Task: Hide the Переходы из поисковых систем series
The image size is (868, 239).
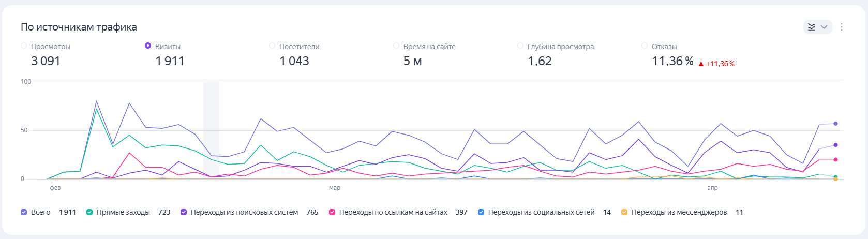Action: pyautogui.click(x=184, y=212)
